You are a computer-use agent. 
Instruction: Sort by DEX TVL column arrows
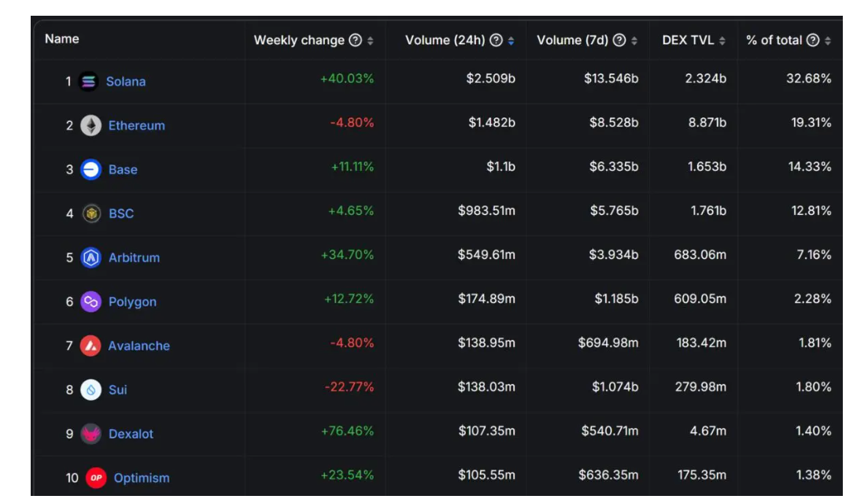[x=722, y=41]
